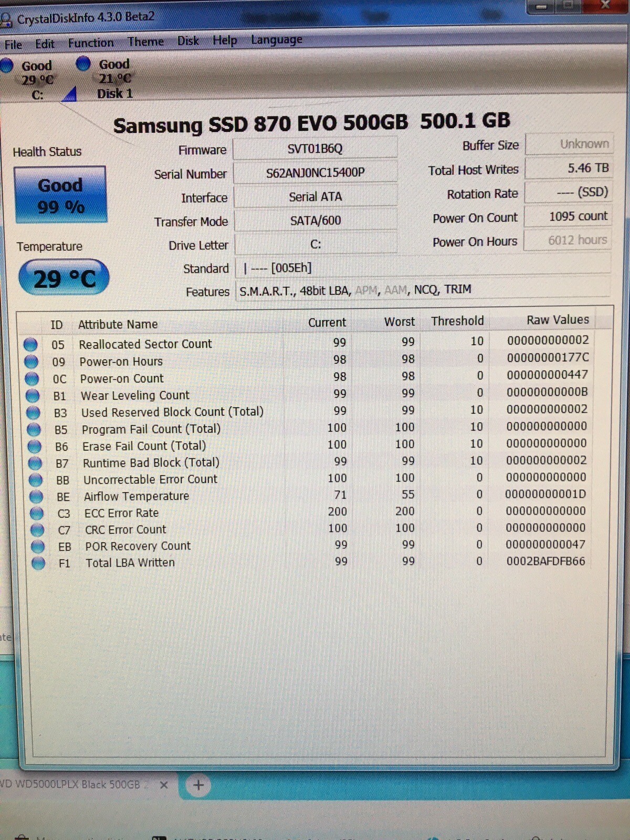Viewport: 630px width, 840px height.
Task: Select the Reallocated Sector Count attribute name
Action: 145,344
